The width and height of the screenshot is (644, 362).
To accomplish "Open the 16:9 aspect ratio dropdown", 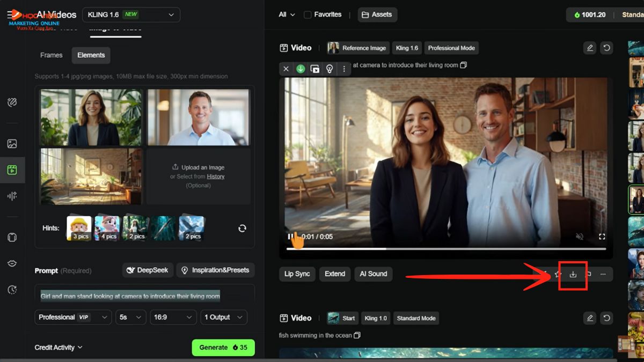I will pos(173,317).
